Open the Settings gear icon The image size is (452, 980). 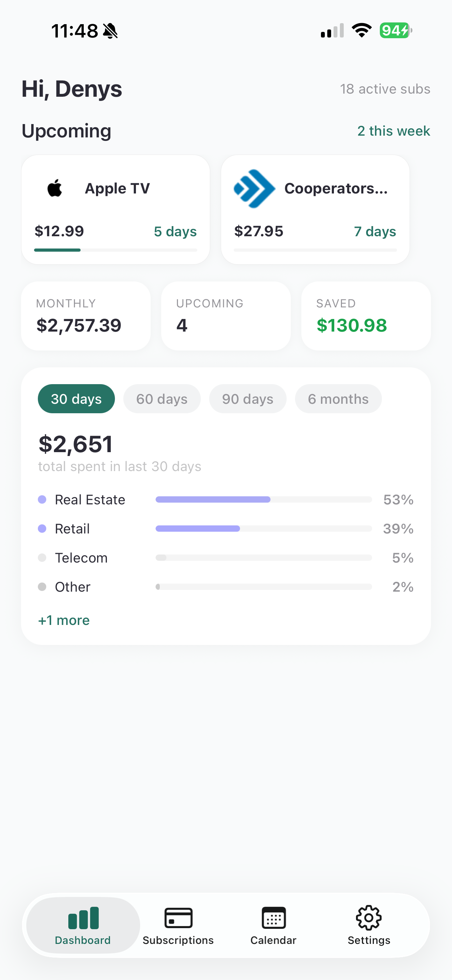(369, 918)
